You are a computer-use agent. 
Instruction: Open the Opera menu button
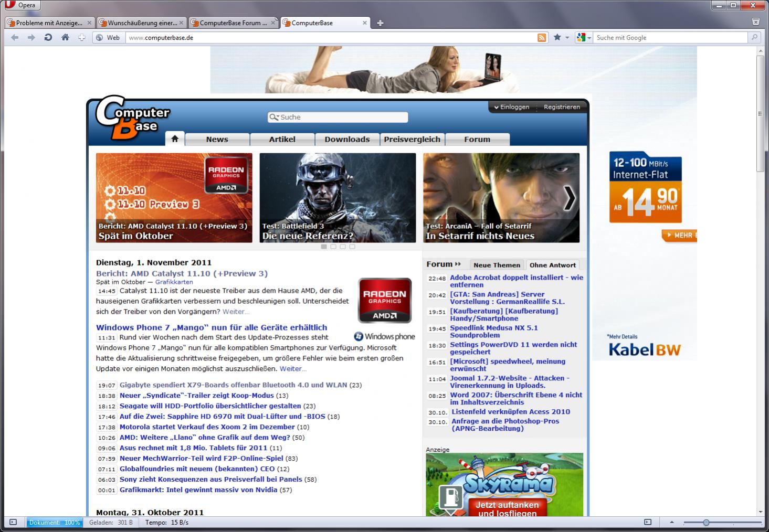click(x=21, y=5)
